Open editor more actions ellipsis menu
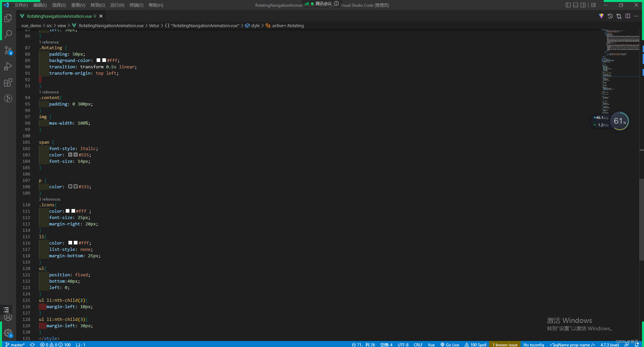The width and height of the screenshot is (644, 347). 636,16
